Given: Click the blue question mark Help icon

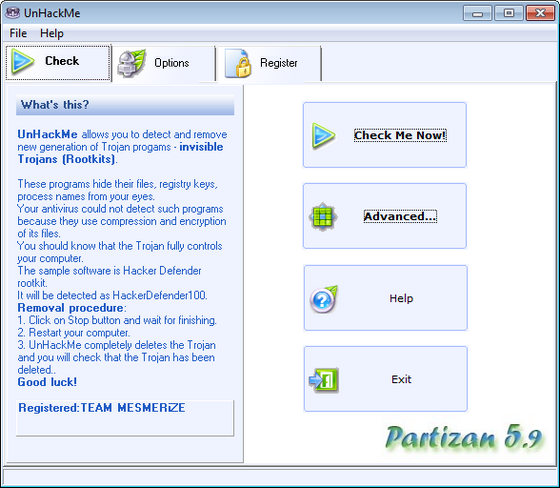Looking at the screenshot, I should pyautogui.click(x=324, y=299).
